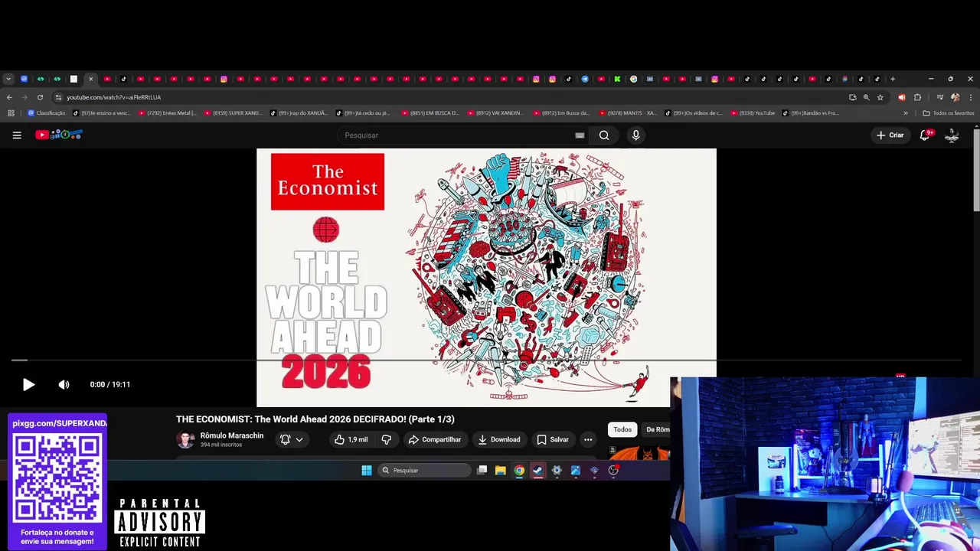Like the video with thumbs up
Screen dimensions: 980x551
pyautogui.click(x=350, y=439)
